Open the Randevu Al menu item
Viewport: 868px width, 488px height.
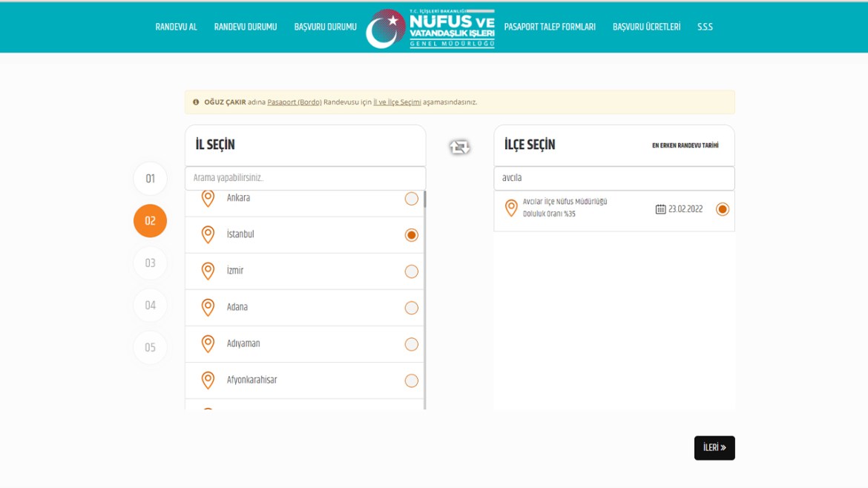(176, 27)
